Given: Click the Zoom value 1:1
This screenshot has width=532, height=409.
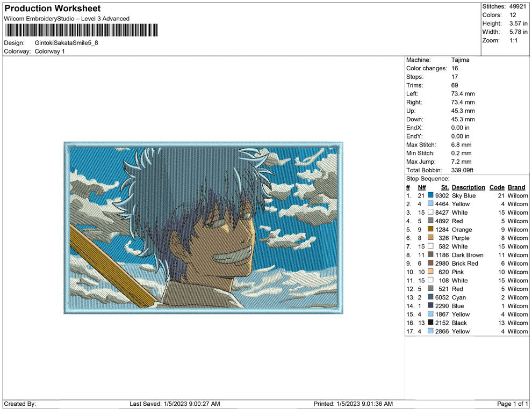Looking at the screenshot, I should (513, 40).
